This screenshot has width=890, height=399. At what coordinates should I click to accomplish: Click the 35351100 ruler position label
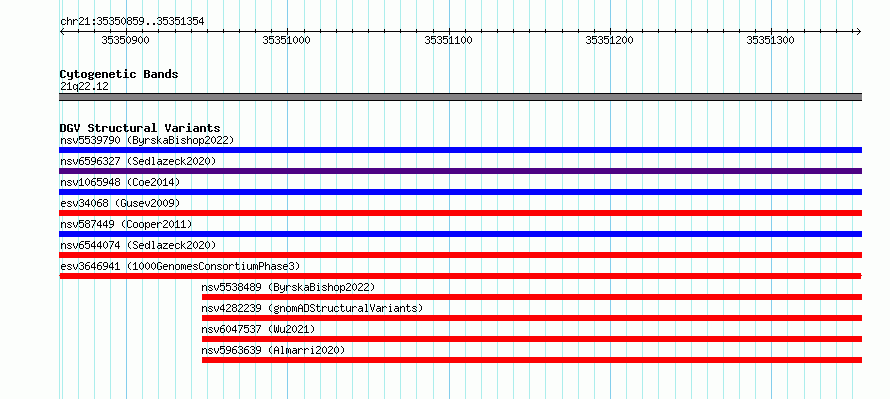pyautogui.click(x=448, y=41)
